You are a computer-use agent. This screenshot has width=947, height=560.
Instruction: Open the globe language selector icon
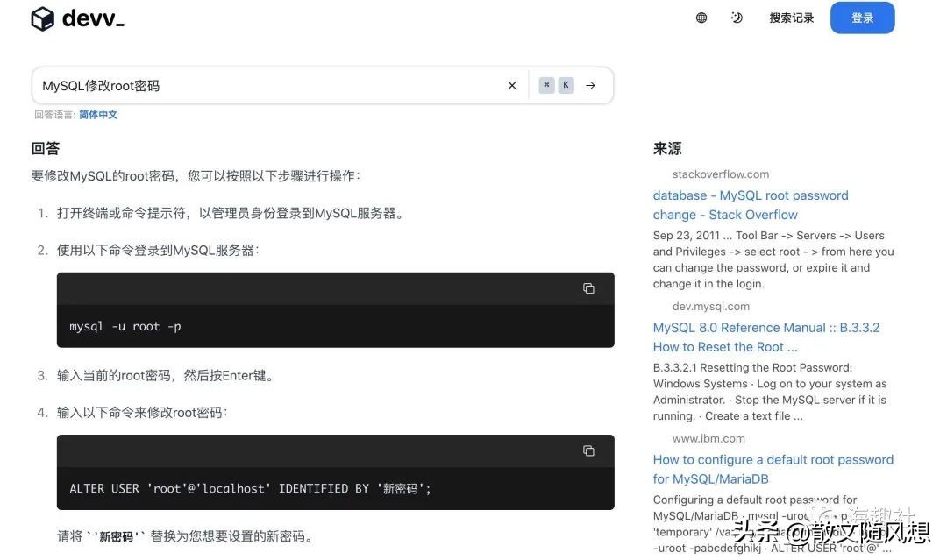[701, 18]
